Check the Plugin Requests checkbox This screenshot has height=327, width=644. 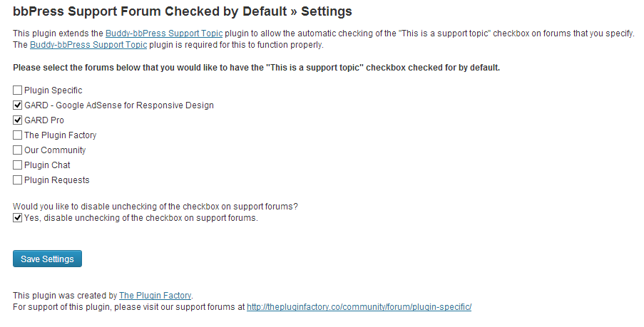point(17,180)
